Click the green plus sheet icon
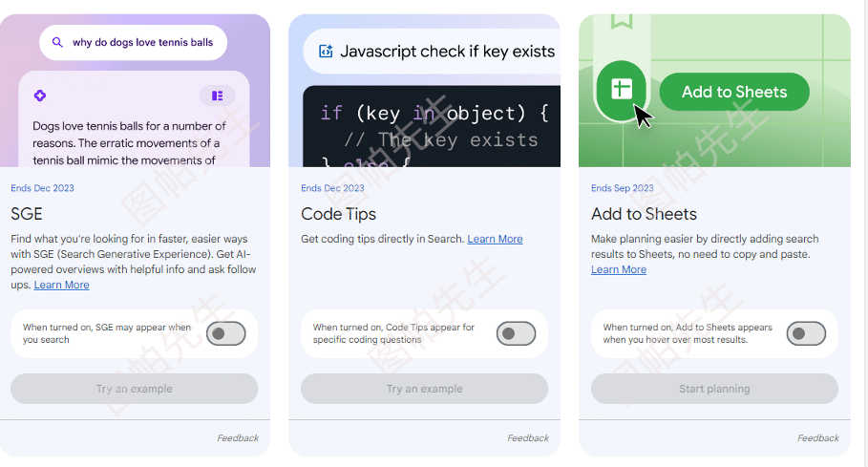The image size is (868, 467). point(621,90)
